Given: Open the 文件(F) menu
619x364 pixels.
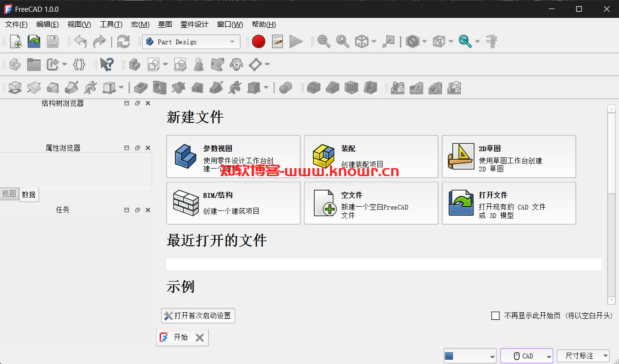Looking at the screenshot, I should tap(16, 24).
